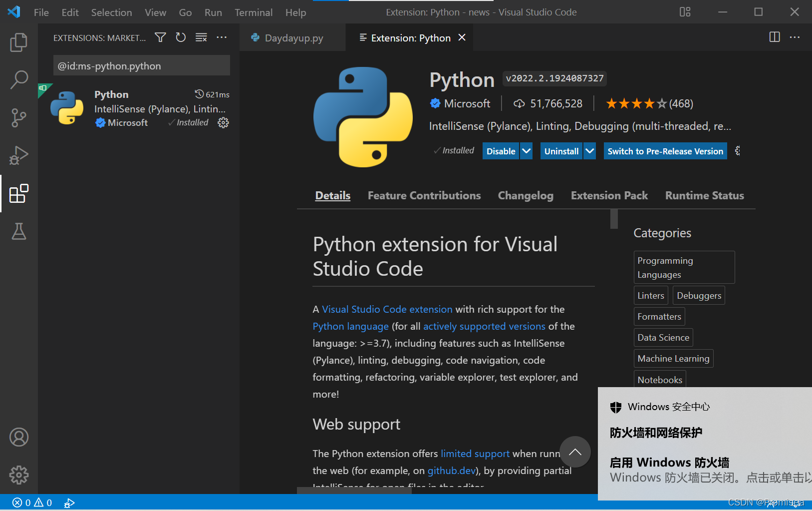Click the extension search input field
The height and width of the screenshot is (511, 812).
click(x=142, y=66)
